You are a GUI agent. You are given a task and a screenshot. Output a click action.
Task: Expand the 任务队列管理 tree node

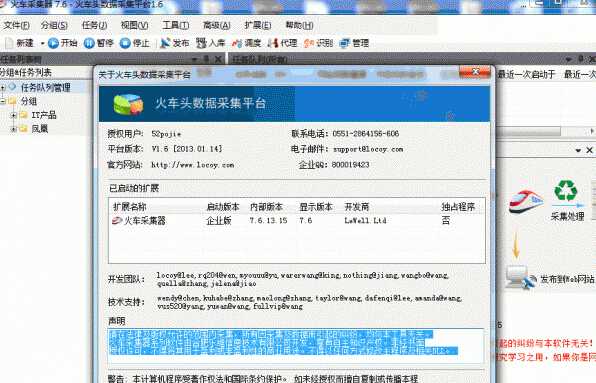click(x=3, y=87)
